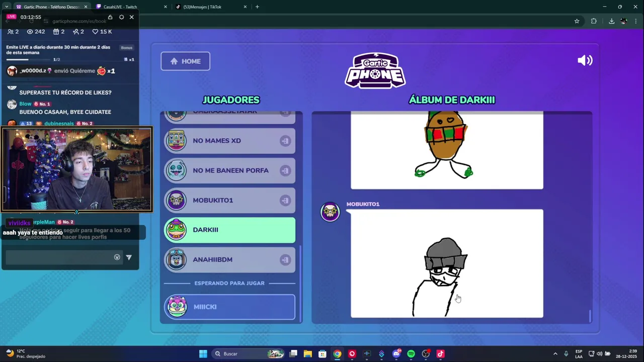Select player NO ME BANEEN PORFA's album
Image resolution: width=644 pixels, height=362 pixels.
230,170
